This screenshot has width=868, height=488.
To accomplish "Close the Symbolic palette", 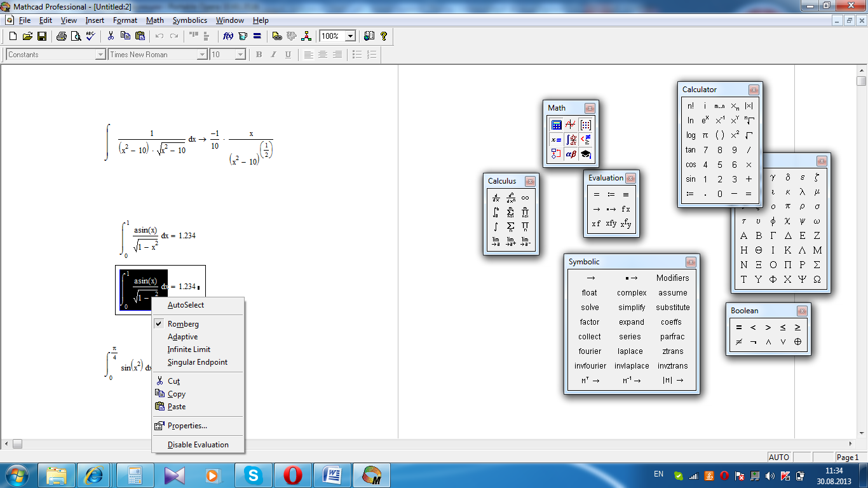I will (691, 262).
